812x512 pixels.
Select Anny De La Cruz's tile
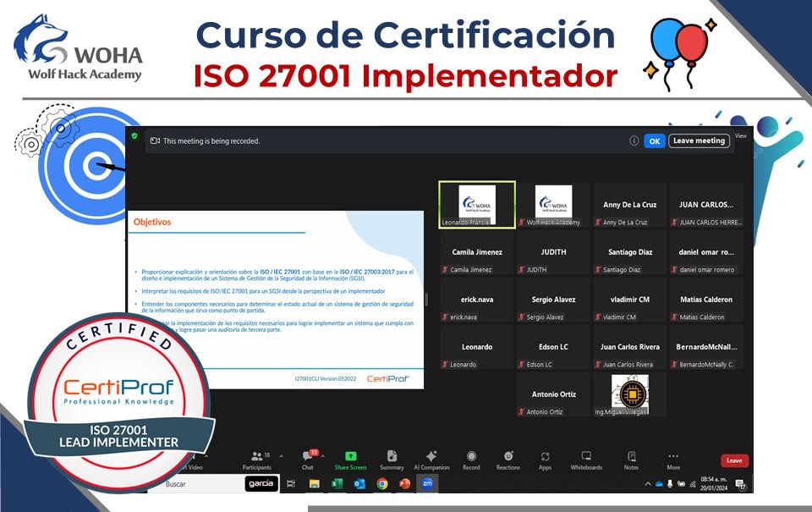(x=629, y=205)
